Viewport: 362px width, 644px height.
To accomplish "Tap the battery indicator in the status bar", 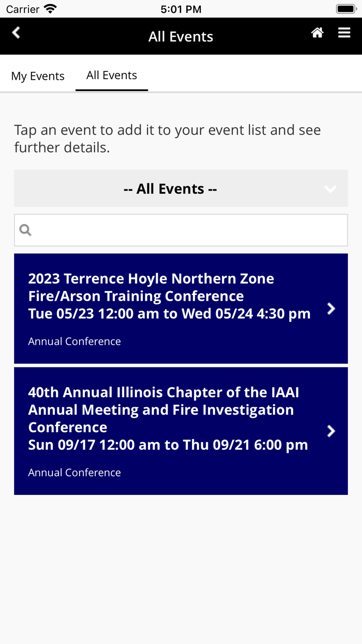I will point(346,8).
